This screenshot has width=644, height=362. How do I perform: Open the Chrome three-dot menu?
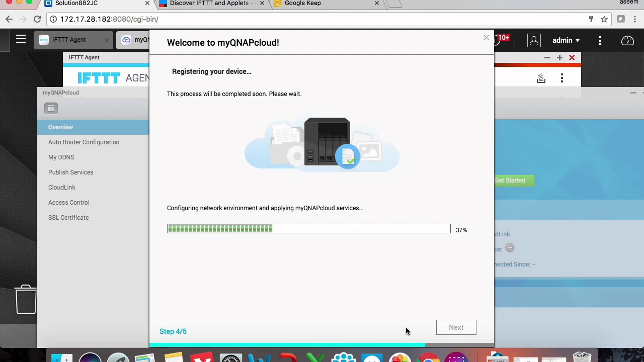pyautogui.click(x=636, y=19)
